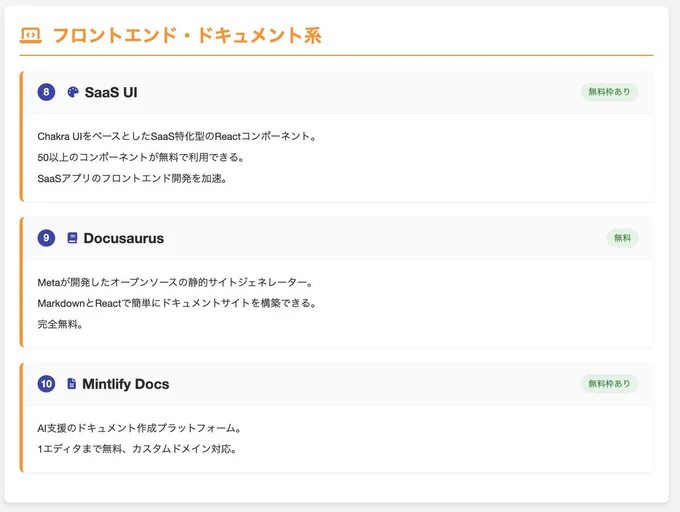The image size is (680, 512).
Task: Click the document icon beside Mintlify Docs
Action: click(x=72, y=384)
